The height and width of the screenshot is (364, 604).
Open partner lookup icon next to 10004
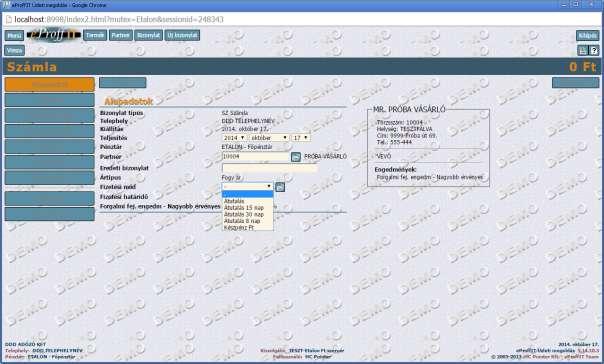pyautogui.click(x=296, y=157)
